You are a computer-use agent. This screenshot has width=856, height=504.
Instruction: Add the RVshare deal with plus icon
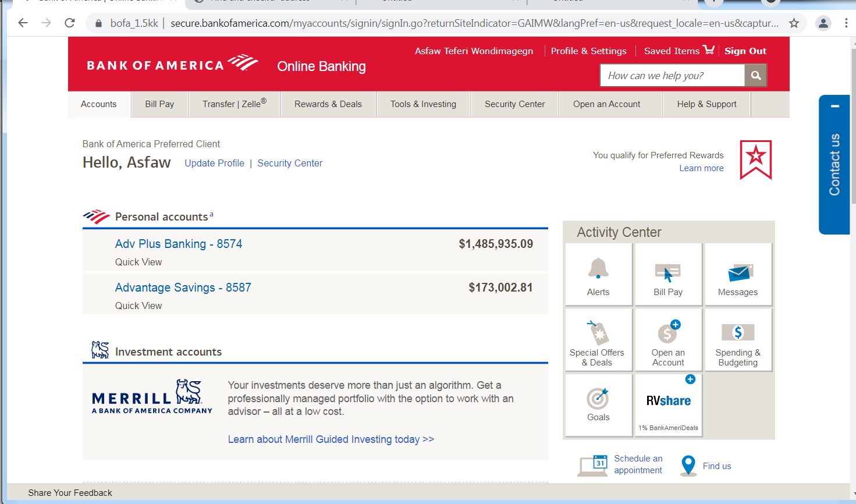click(690, 379)
